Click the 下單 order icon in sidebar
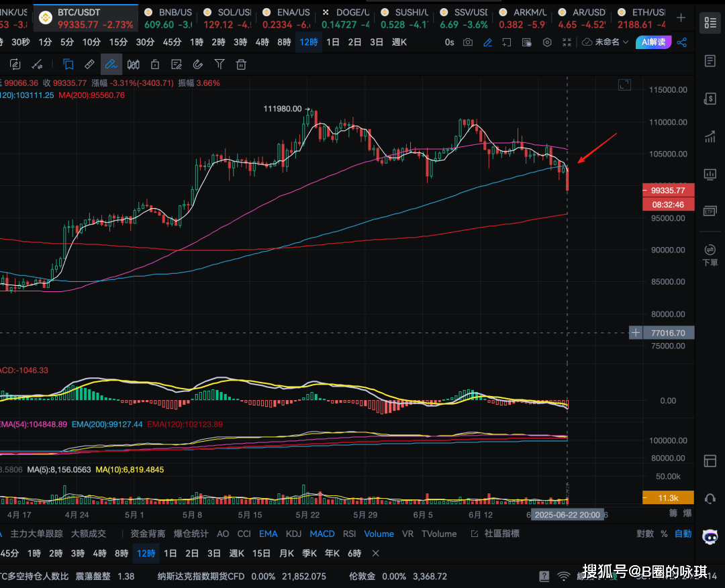Image resolution: width=725 pixels, height=588 pixels. click(710, 254)
